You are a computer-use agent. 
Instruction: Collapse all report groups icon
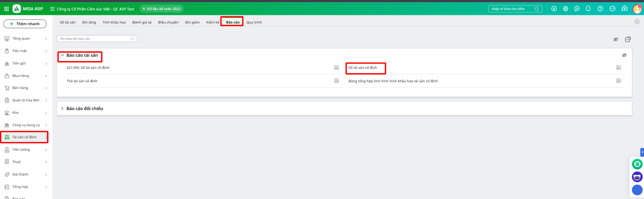point(628,39)
